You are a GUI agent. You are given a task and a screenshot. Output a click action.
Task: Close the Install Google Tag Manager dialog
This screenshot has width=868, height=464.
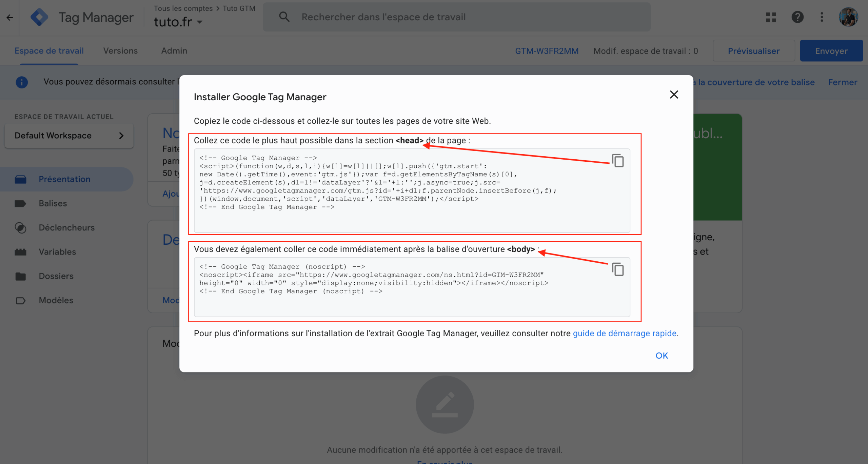click(x=674, y=95)
